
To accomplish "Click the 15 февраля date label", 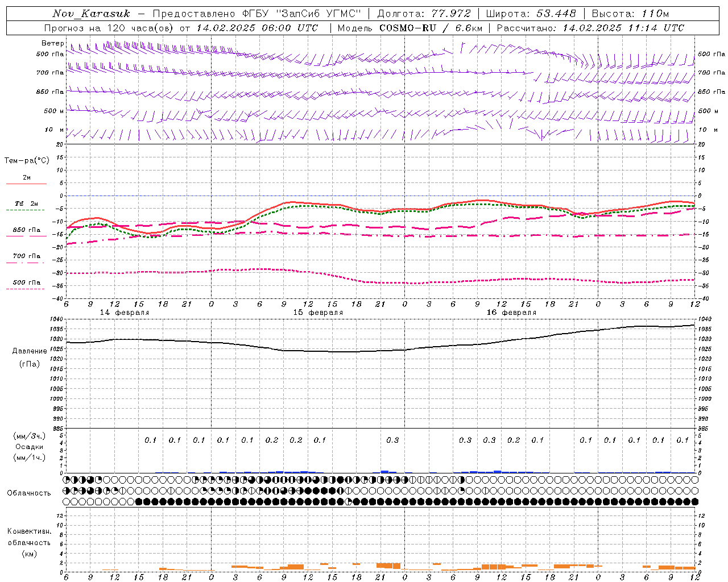I will click(318, 313).
